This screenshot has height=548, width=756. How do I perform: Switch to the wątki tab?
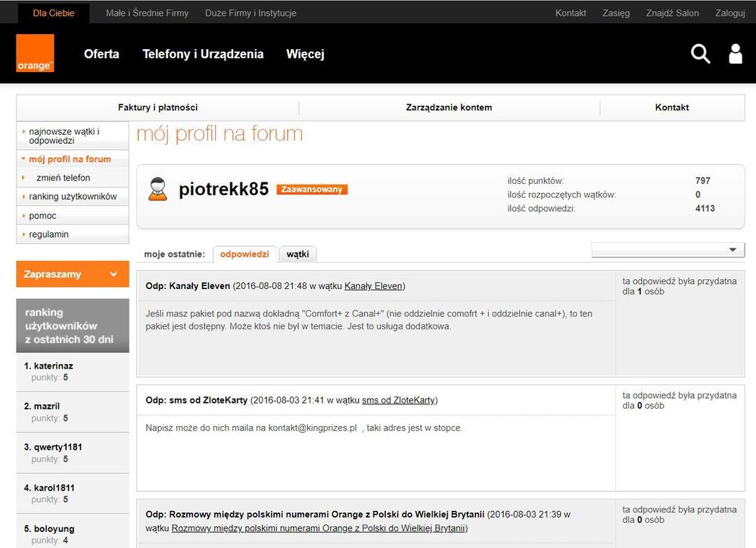coord(297,254)
